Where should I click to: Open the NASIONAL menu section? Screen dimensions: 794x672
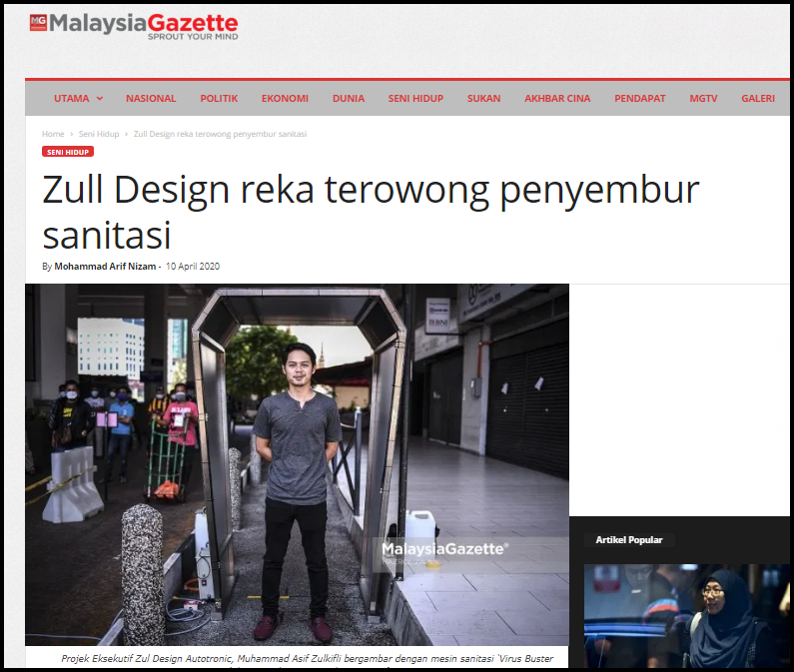(x=151, y=98)
